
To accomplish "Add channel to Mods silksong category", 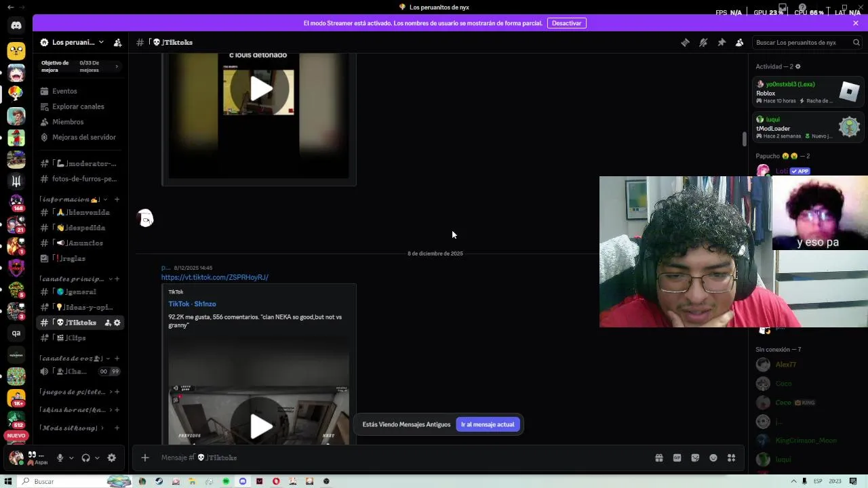I will [117, 428].
